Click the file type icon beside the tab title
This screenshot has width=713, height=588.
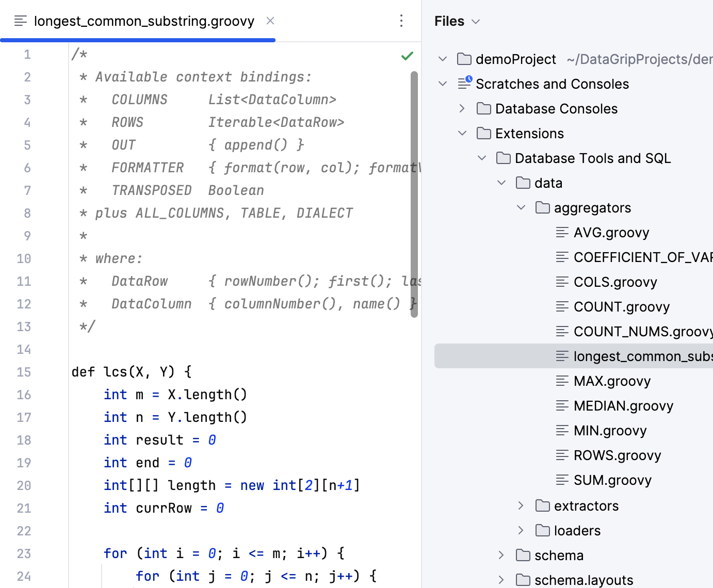pos(20,21)
